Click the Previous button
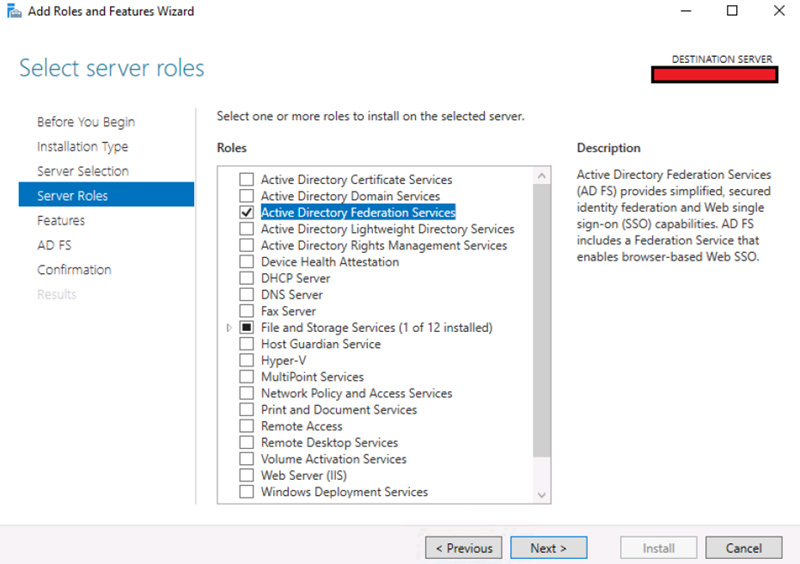This screenshot has width=800, height=564. click(x=464, y=548)
